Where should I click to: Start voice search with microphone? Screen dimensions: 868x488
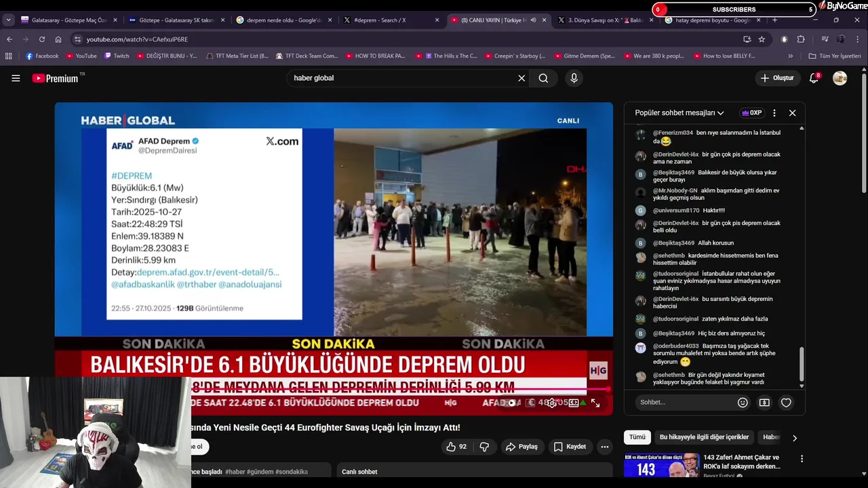pyautogui.click(x=574, y=78)
